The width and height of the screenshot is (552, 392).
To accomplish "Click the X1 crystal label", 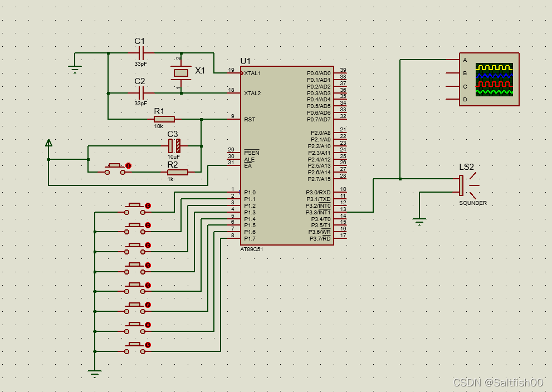I will tap(200, 71).
